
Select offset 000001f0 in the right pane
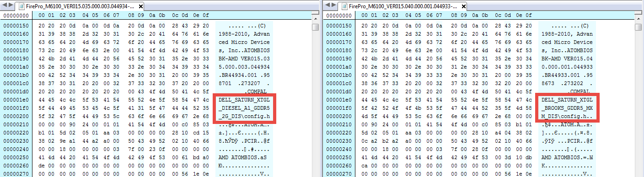click(x=339, y=108)
